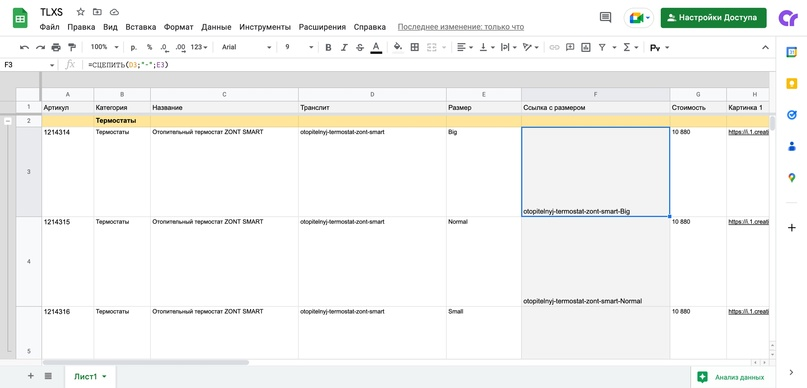Decrease decimal places button
807x388 pixels.
(164, 47)
